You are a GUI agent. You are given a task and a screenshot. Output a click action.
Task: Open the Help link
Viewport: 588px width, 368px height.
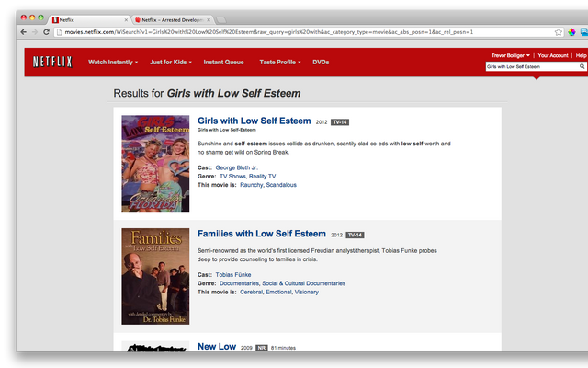pyautogui.click(x=582, y=55)
